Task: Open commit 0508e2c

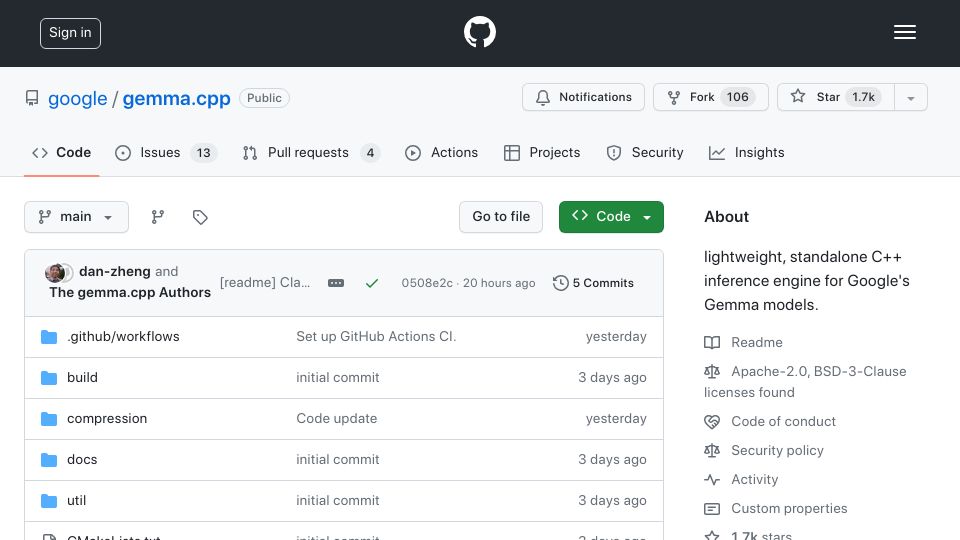Action: pyautogui.click(x=427, y=283)
